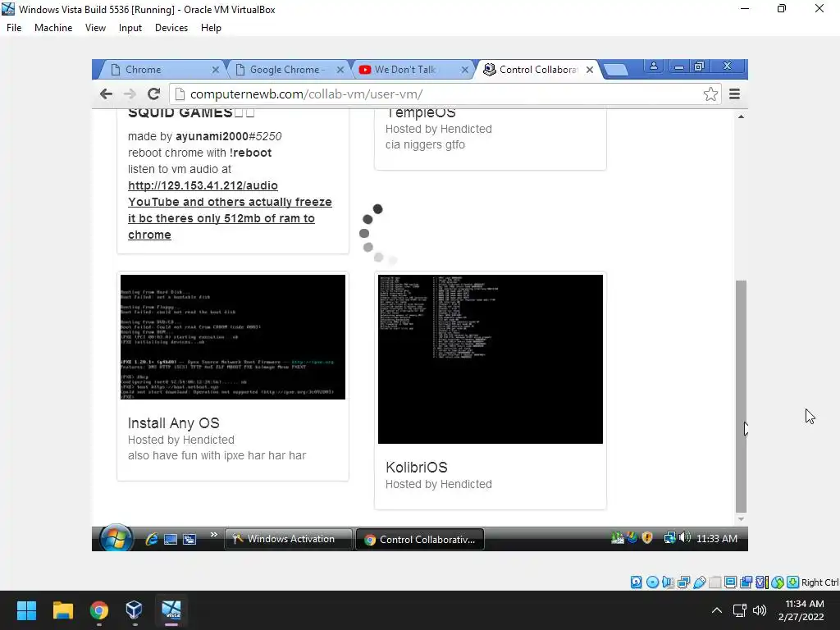Click the VirtualBox optical disk indicator
The width and height of the screenshot is (840, 630).
click(x=652, y=582)
